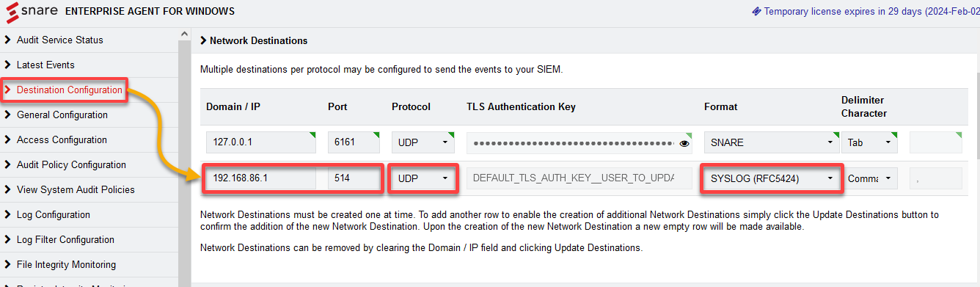Click chevron icon next to Latest Events
The image size is (980, 287).
[x=8, y=65]
